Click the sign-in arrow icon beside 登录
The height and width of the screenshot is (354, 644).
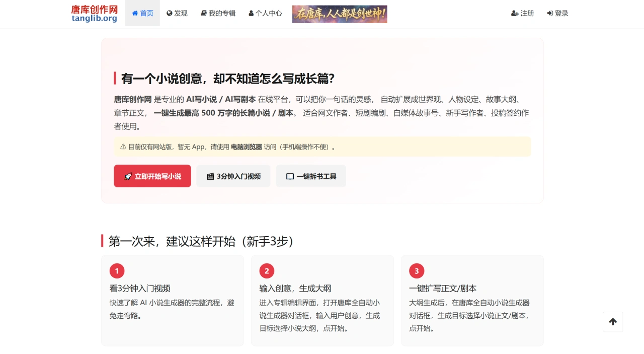click(x=550, y=14)
